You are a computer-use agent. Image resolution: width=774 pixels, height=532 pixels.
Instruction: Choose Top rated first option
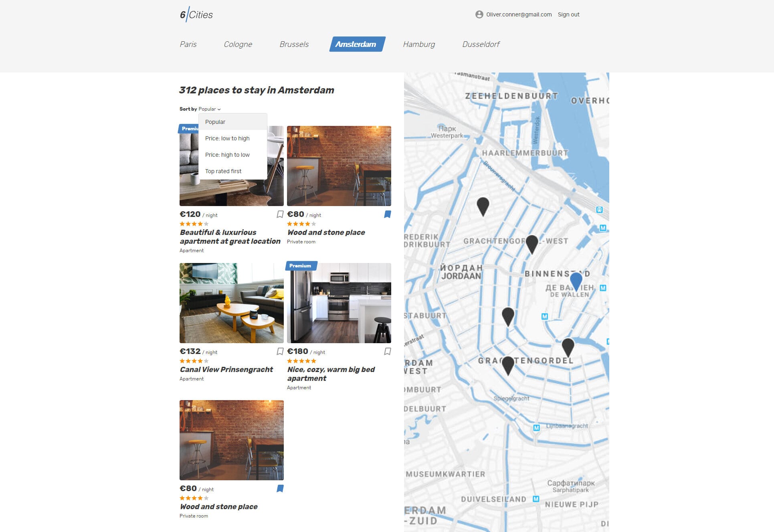(x=233, y=171)
